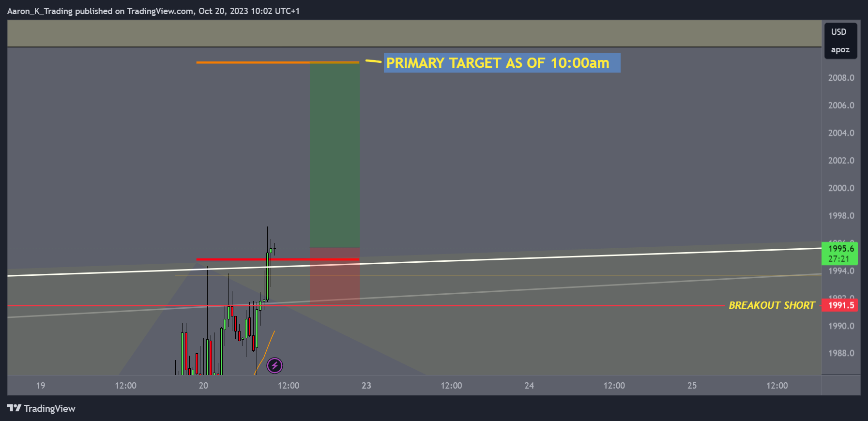Click the green 1995.6 current price tag
Viewport: 868px width, 421px height.
click(x=840, y=254)
